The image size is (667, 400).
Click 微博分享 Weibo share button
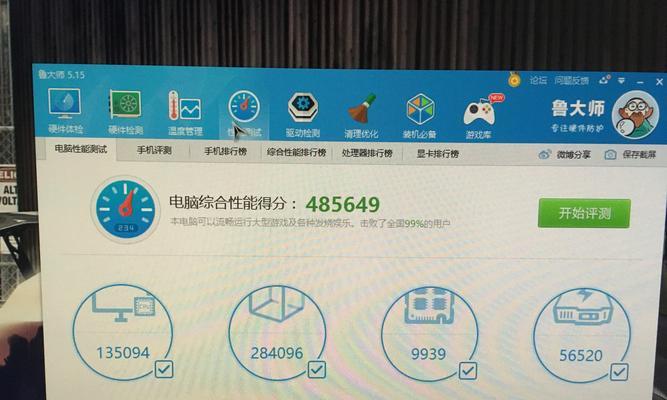(564, 154)
